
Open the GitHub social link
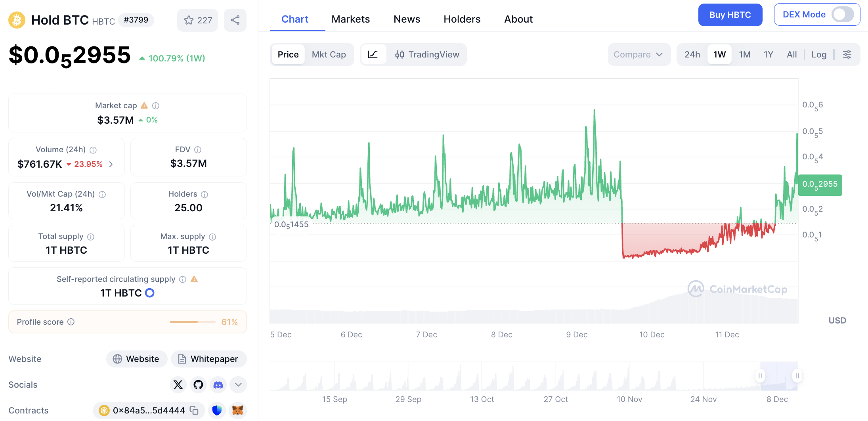[x=198, y=385]
